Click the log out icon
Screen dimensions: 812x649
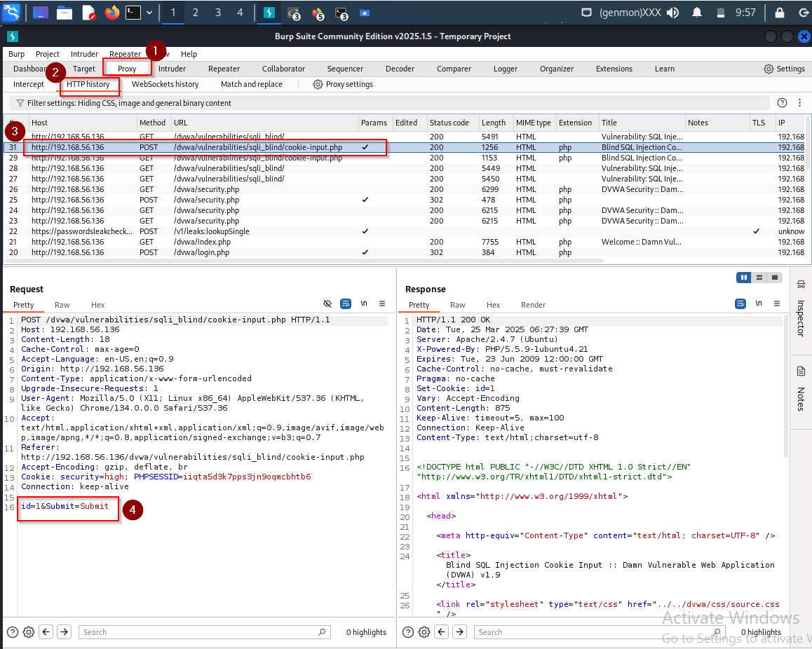coord(803,13)
